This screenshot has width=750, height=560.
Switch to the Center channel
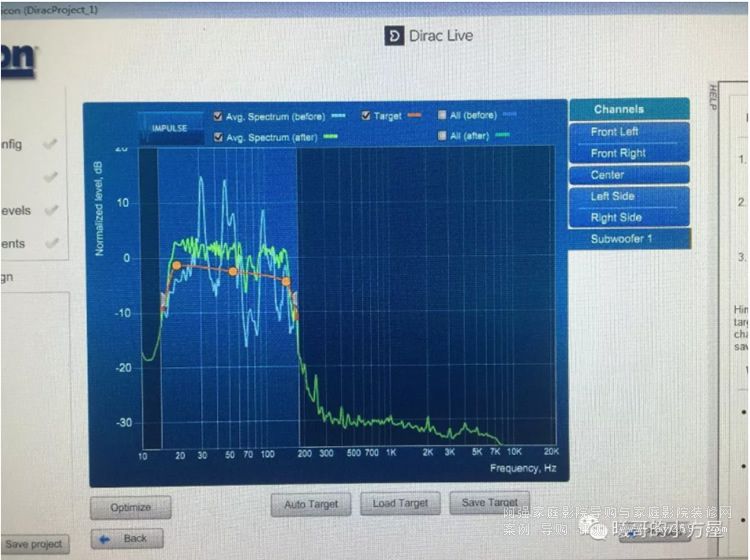[x=628, y=175]
